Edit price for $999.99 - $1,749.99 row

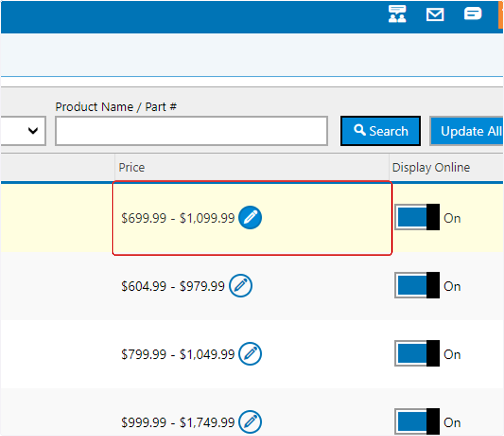[x=250, y=422]
